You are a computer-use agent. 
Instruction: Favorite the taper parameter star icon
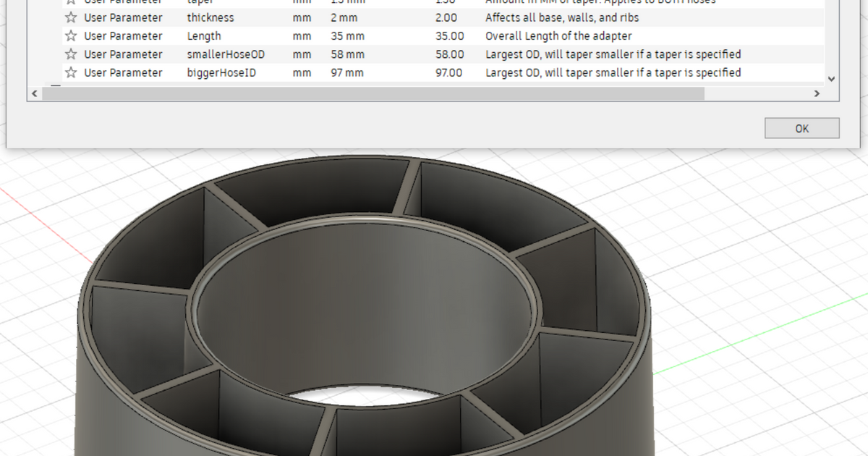point(70,3)
